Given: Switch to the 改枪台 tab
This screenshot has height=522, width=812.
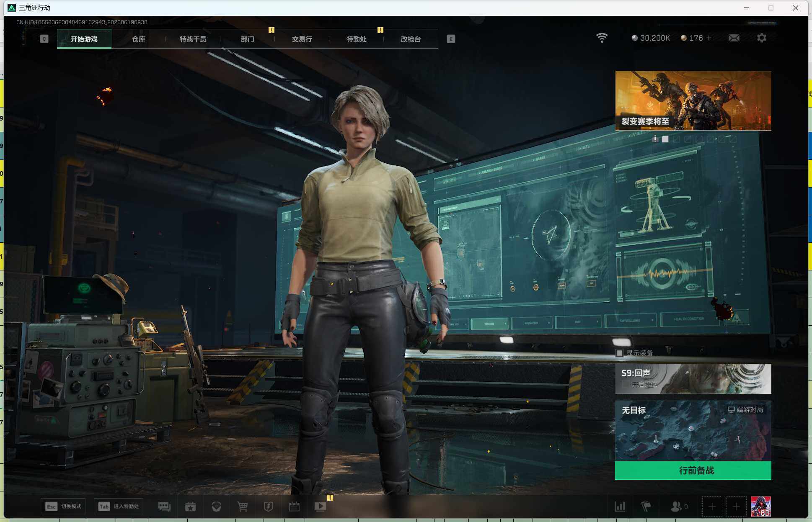Looking at the screenshot, I should pos(411,39).
